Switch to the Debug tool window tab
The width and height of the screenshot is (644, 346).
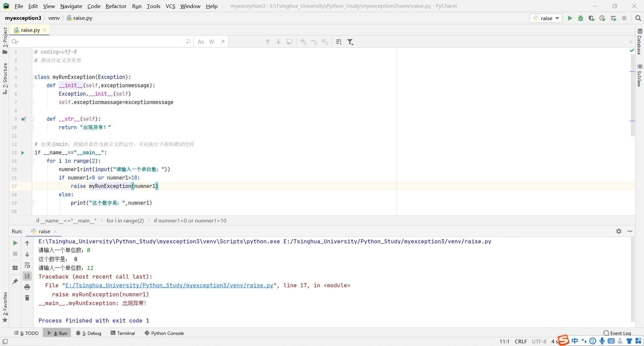tap(89, 333)
